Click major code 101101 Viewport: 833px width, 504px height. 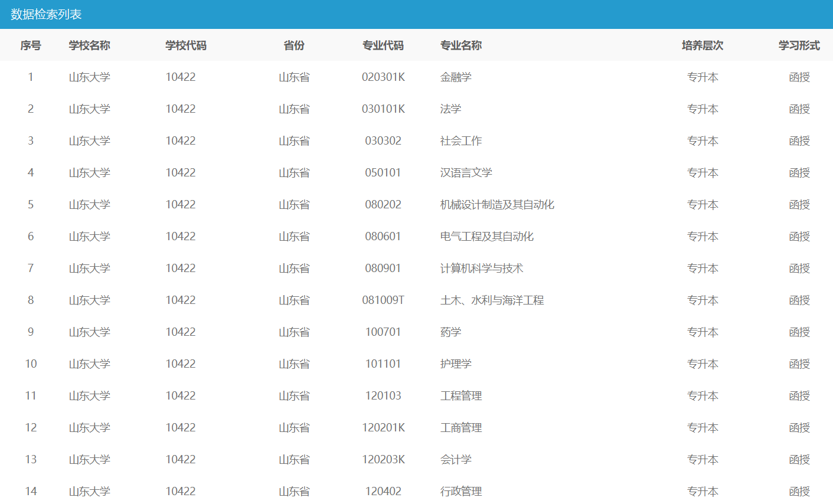point(383,364)
